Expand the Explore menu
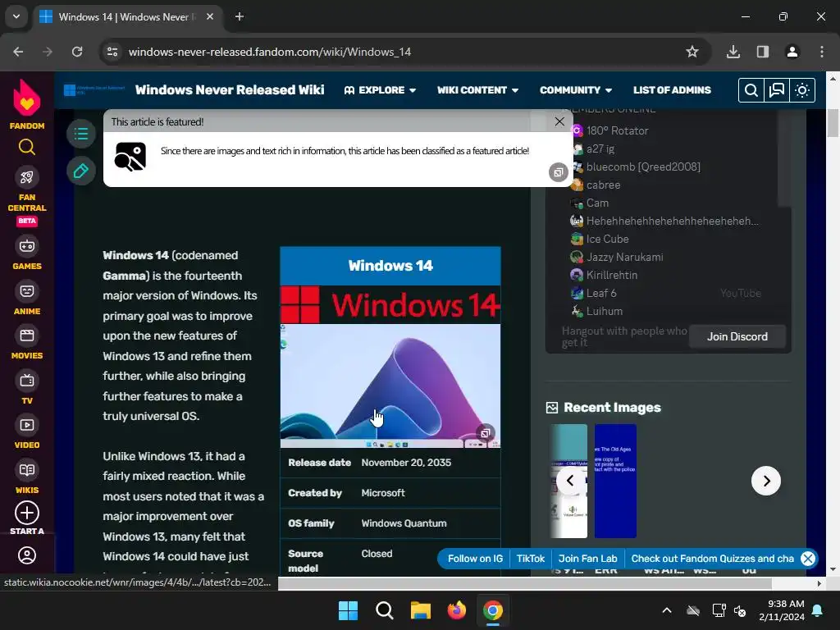Screen dimensions: 840x630 pos(380,90)
